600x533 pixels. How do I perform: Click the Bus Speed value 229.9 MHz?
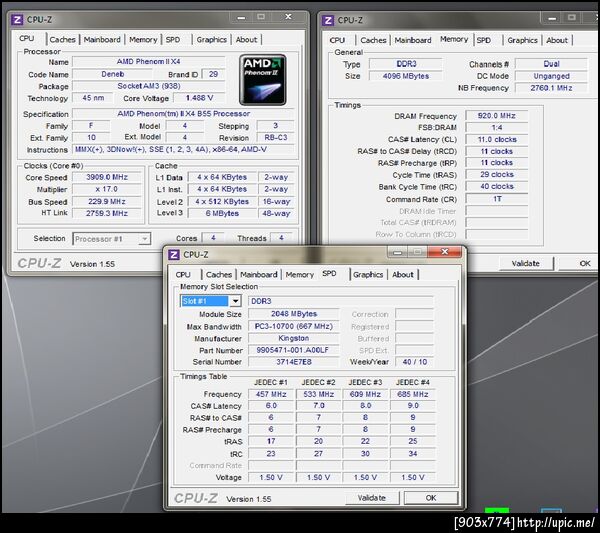tap(107, 201)
